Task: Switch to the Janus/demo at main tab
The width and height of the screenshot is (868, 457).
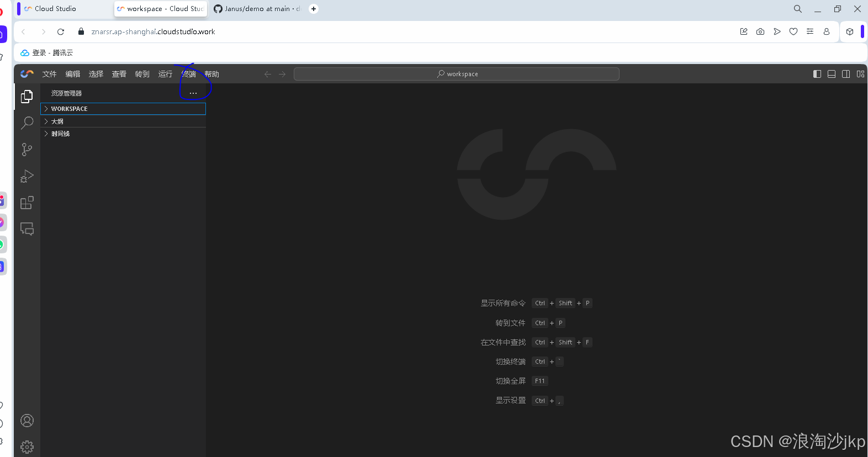Action: (x=257, y=9)
